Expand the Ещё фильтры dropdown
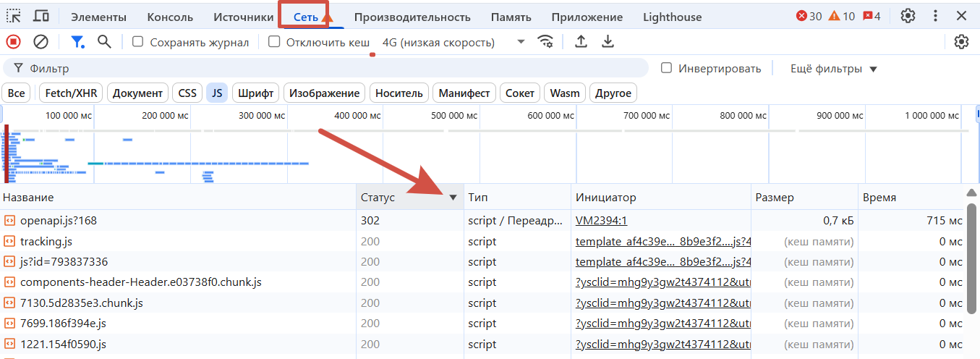The height and width of the screenshot is (359, 980). (x=833, y=69)
